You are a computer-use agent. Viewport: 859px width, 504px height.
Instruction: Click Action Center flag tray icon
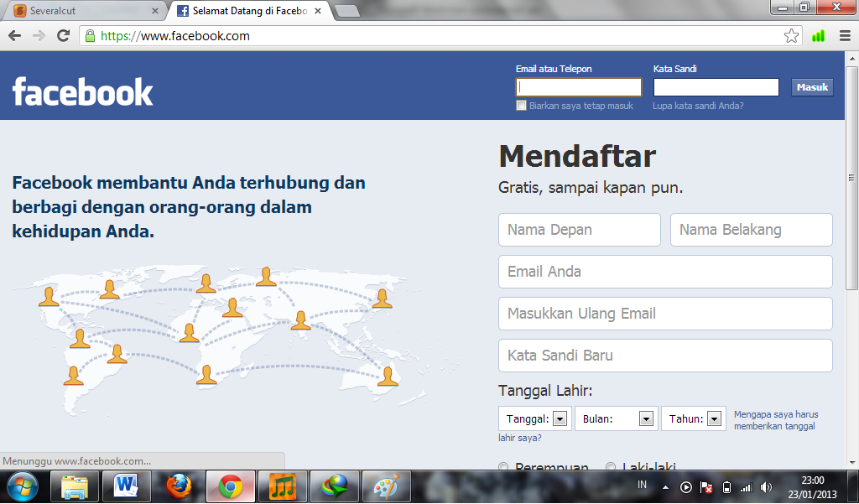(x=706, y=487)
